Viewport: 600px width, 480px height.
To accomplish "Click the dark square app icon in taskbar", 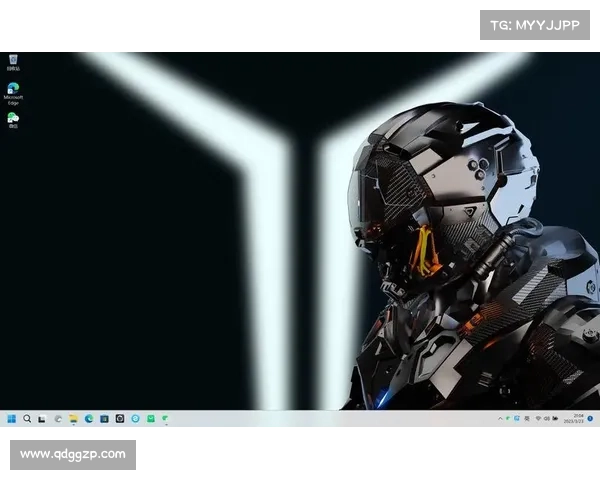I will (x=119, y=418).
